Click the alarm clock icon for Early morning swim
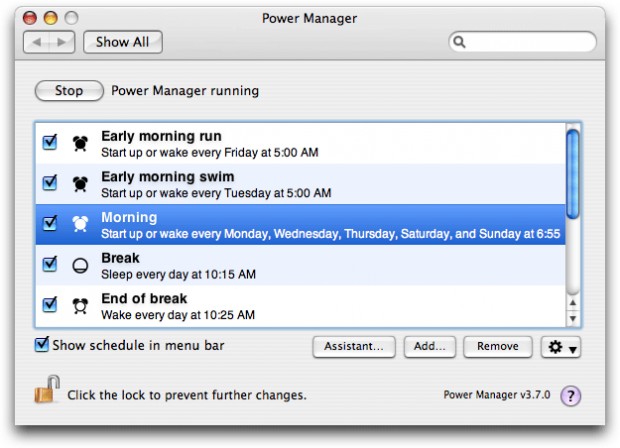Image resolution: width=620 pixels, height=448 pixels. coord(80,184)
